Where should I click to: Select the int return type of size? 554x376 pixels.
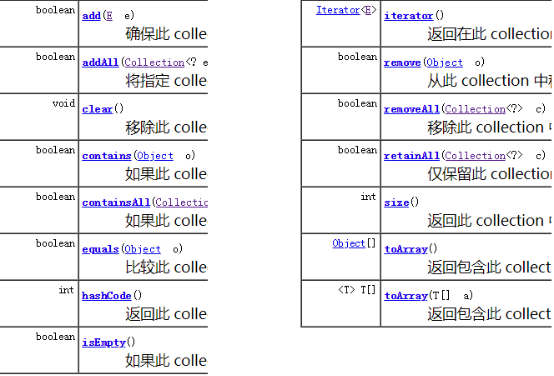[x=368, y=197]
